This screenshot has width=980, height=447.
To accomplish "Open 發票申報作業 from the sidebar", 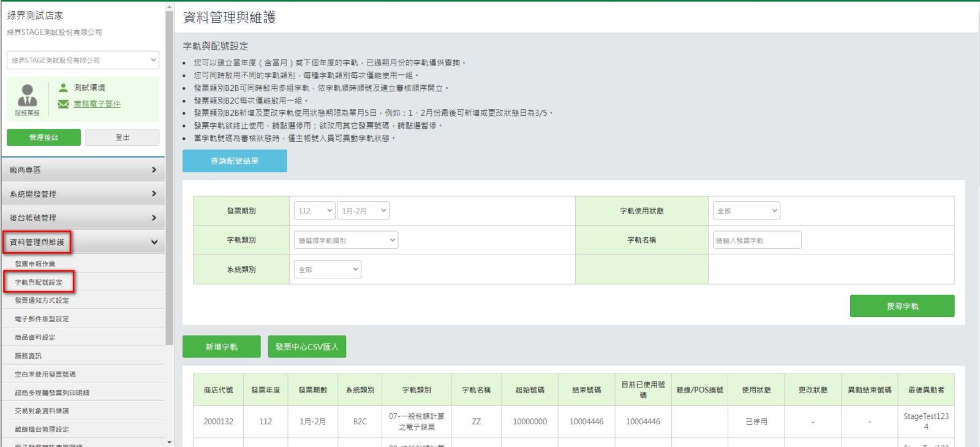I will pos(35,264).
